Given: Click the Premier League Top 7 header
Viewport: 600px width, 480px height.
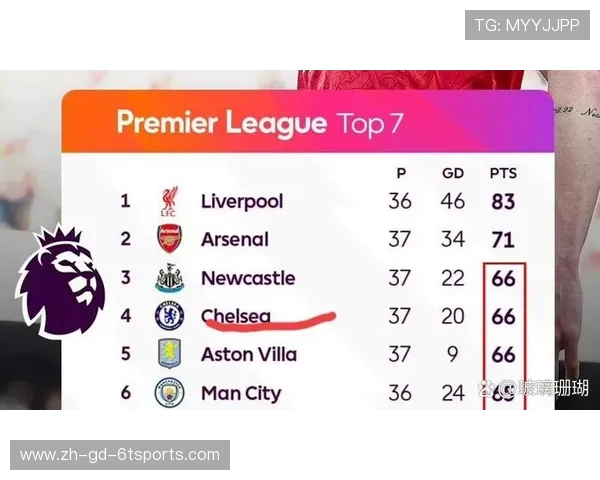Looking at the screenshot, I should [260, 123].
